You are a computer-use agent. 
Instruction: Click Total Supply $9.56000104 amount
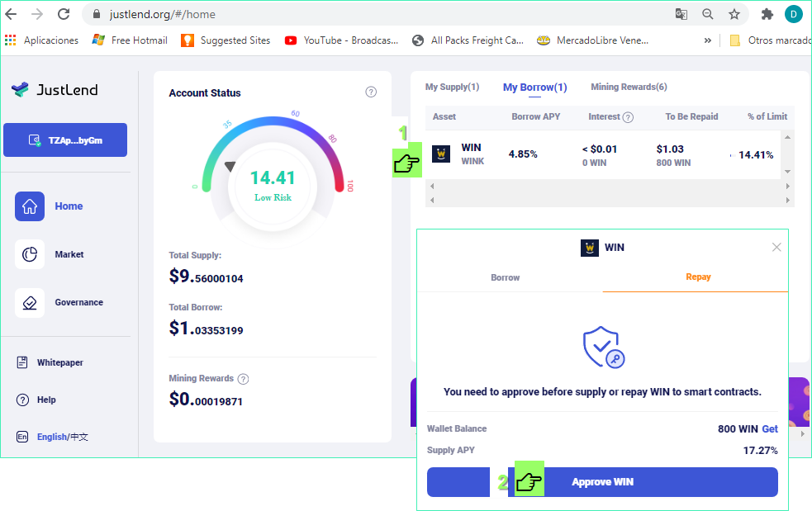pyautogui.click(x=206, y=276)
